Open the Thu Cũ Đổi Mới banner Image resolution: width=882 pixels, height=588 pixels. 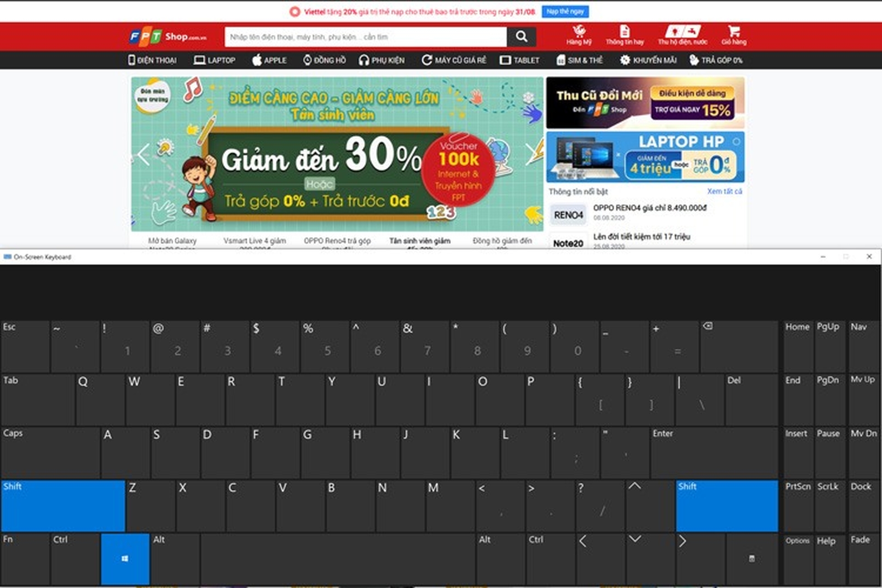(x=645, y=102)
